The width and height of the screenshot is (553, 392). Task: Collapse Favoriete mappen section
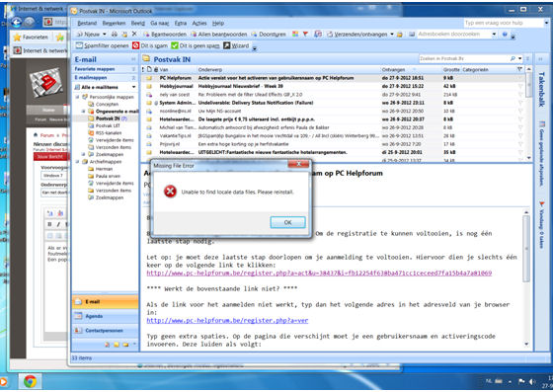(133, 69)
